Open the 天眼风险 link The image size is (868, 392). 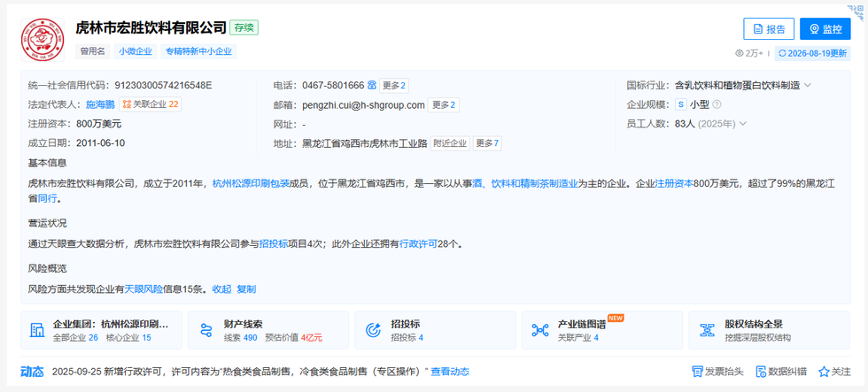coord(143,288)
